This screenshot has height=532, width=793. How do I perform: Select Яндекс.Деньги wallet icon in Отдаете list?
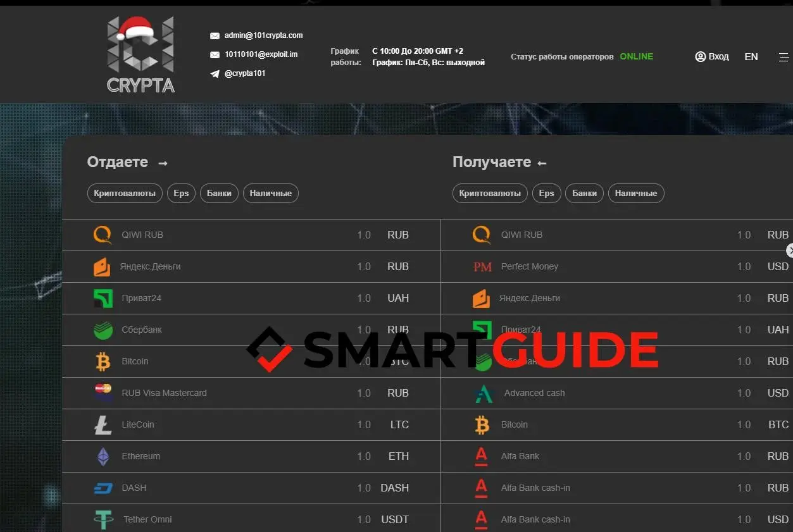pyautogui.click(x=102, y=266)
